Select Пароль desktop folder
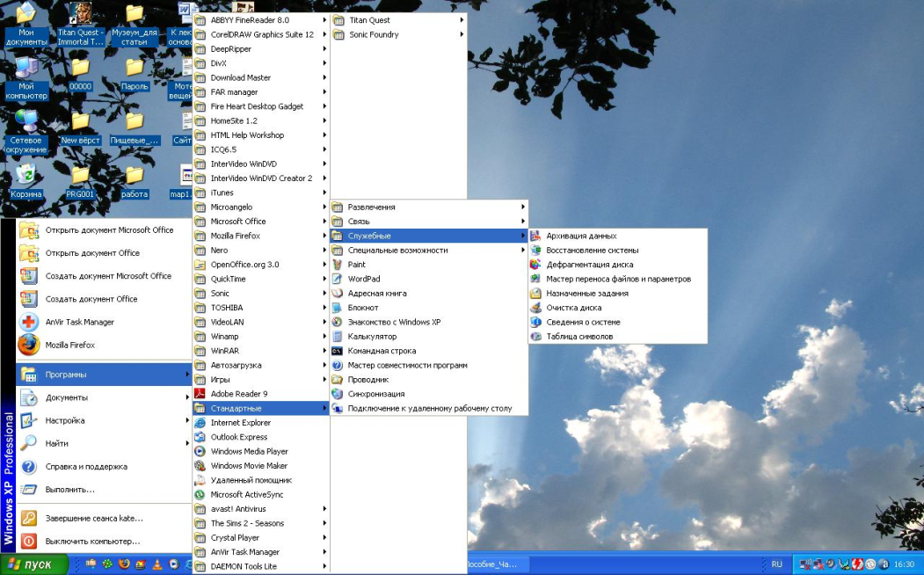 [135, 74]
